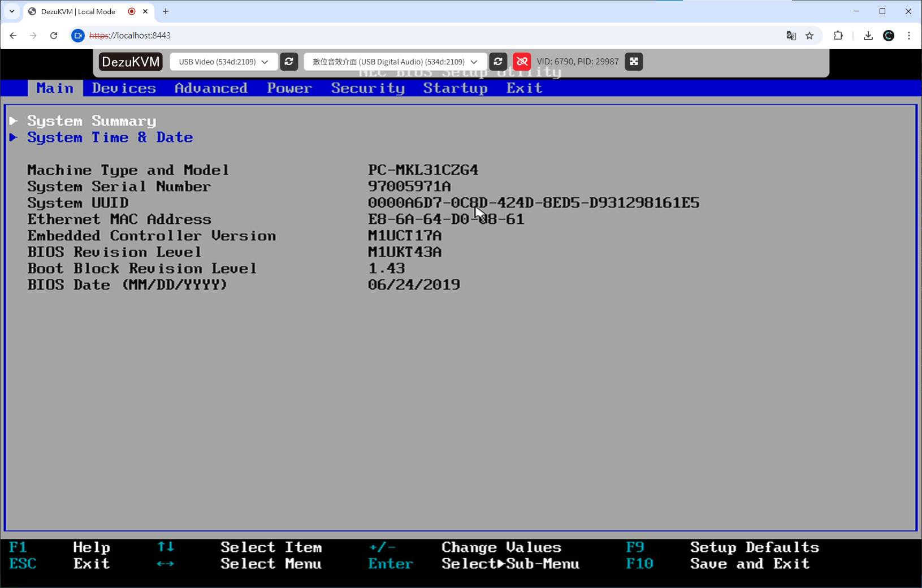Click the DezuKVM logo button
The height and width of the screenshot is (588, 922).
(131, 62)
